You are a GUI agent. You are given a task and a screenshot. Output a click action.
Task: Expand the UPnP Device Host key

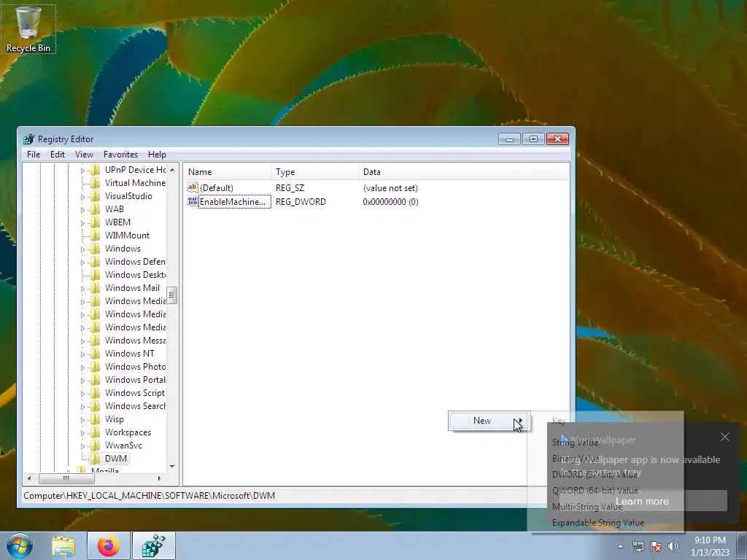[82, 170]
